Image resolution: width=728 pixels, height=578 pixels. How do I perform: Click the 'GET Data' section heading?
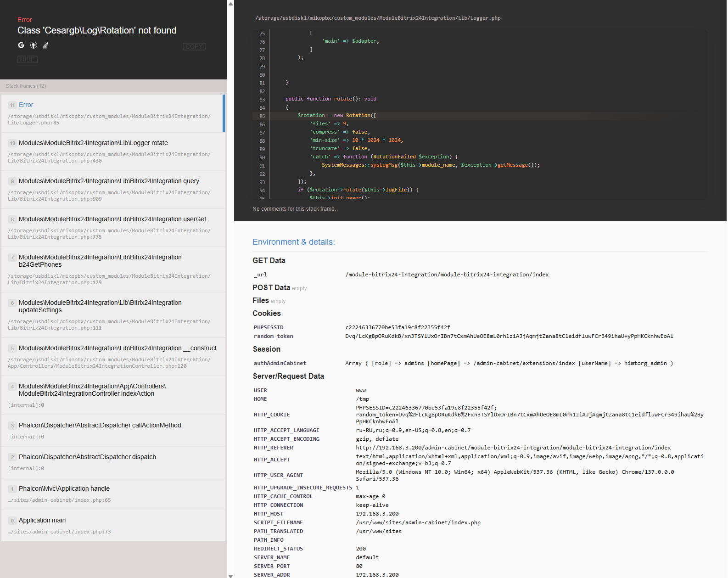[269, 260]
